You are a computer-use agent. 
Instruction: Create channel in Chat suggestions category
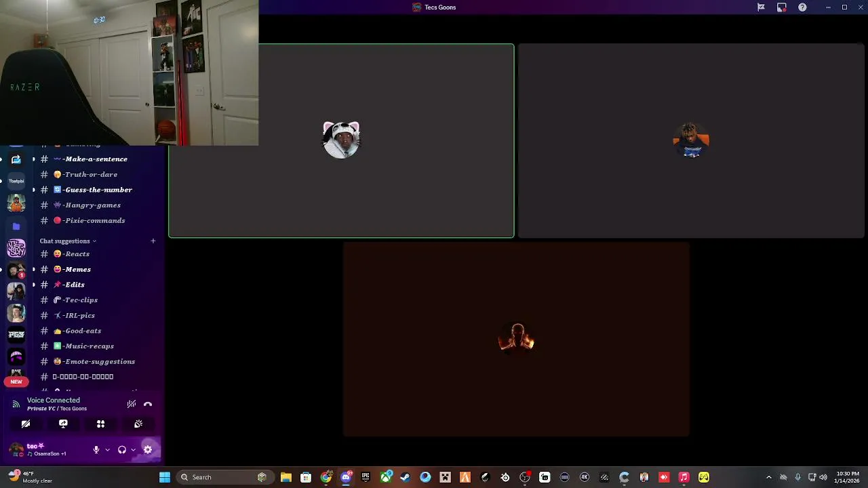pyautogui.click(x=153, y=241)
